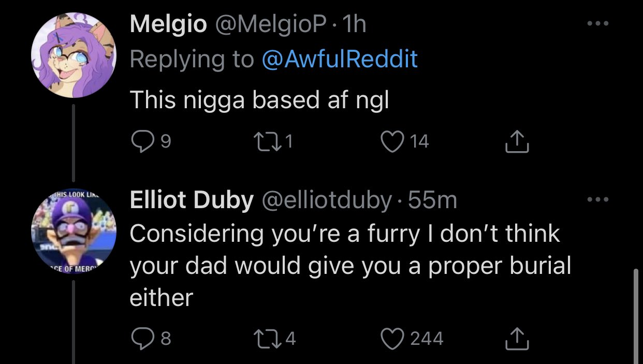Share Melgio's tweet

click(517, 141)
